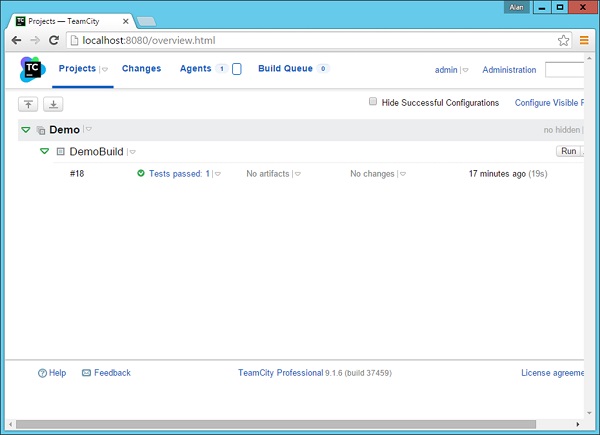Click the Agents status box icon
This screenshot has width=600, height=435.
pos(237,69)
